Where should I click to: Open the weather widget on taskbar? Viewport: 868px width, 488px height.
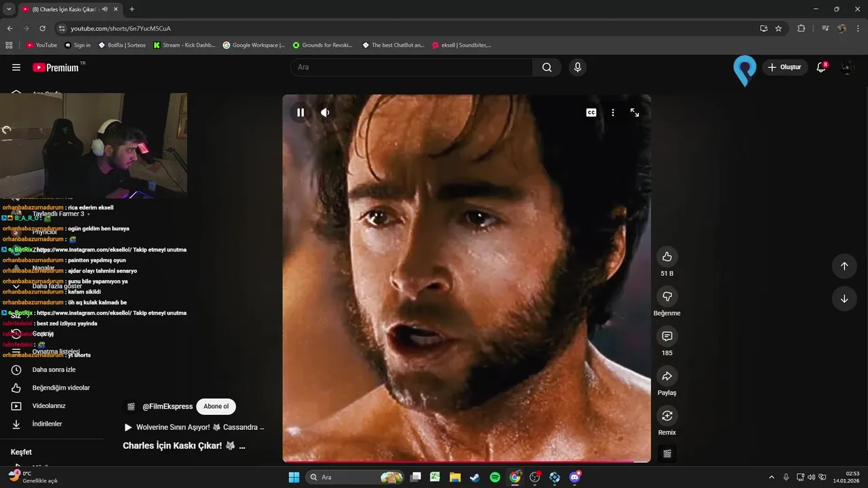(x=33, y=477)
